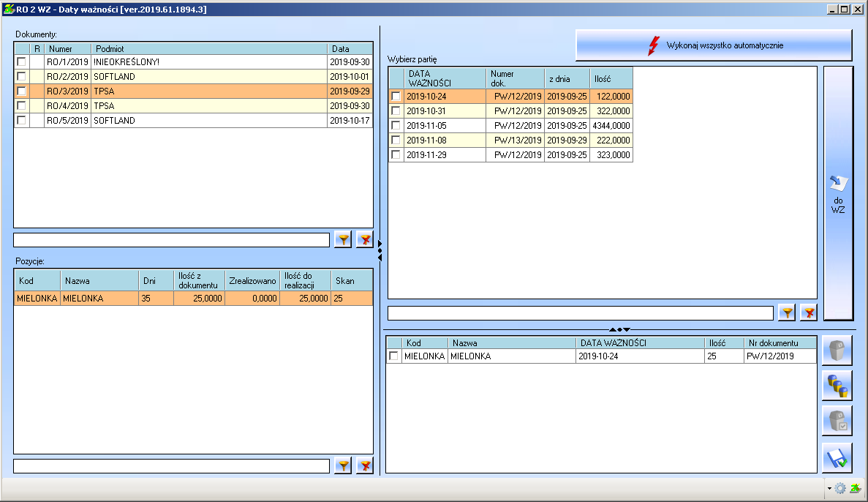Screen dimensions: 868x502
Task: Tick the checkbox for document RO/2/2019
Action: [22, 76]
